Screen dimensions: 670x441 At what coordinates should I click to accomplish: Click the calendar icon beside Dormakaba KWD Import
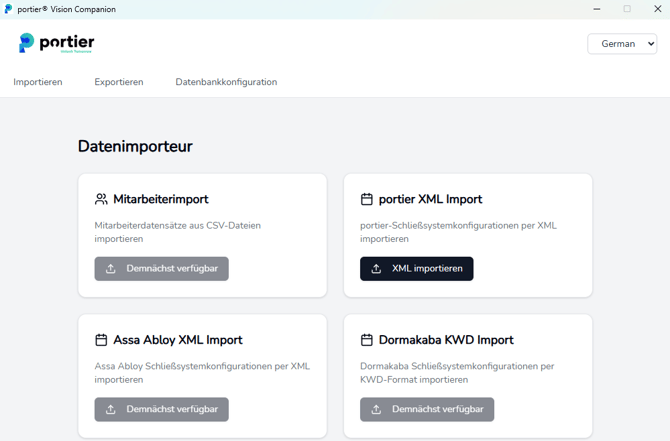click(367, 340)
